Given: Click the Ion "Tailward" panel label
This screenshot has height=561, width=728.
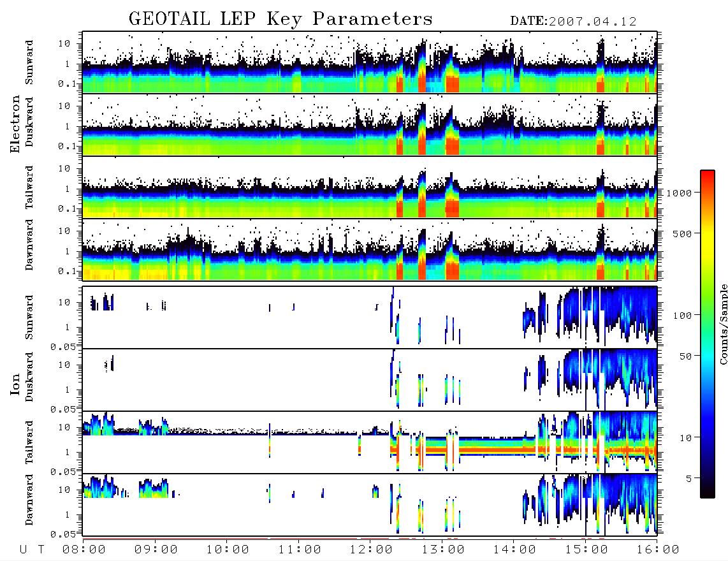Looking at the screenshot, I should 29,442.
